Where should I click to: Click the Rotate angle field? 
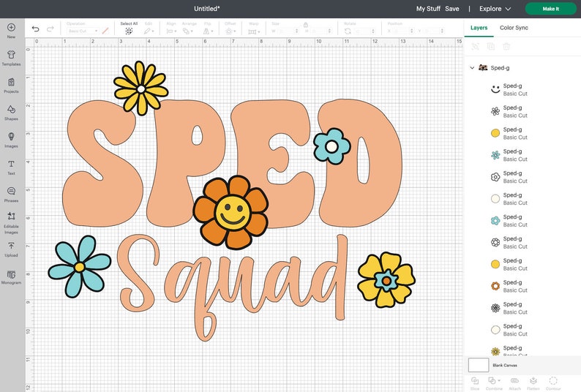tap(364, 31)
